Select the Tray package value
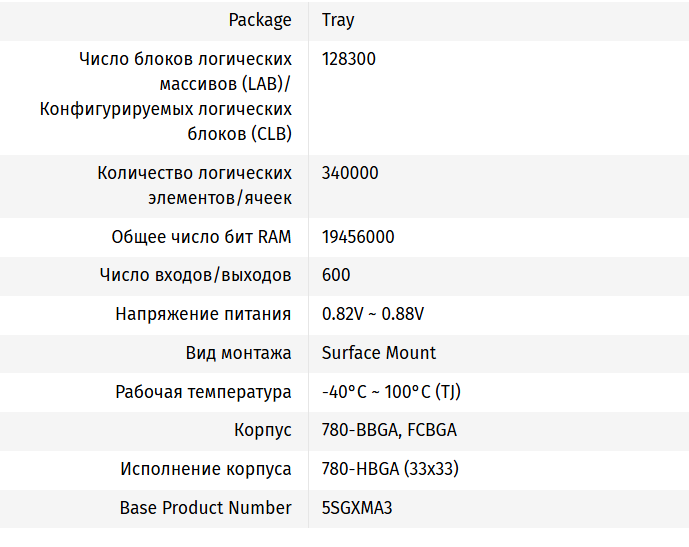Image resolution: width=689 pixels, height=547 pixels. (x=338, y=20)
